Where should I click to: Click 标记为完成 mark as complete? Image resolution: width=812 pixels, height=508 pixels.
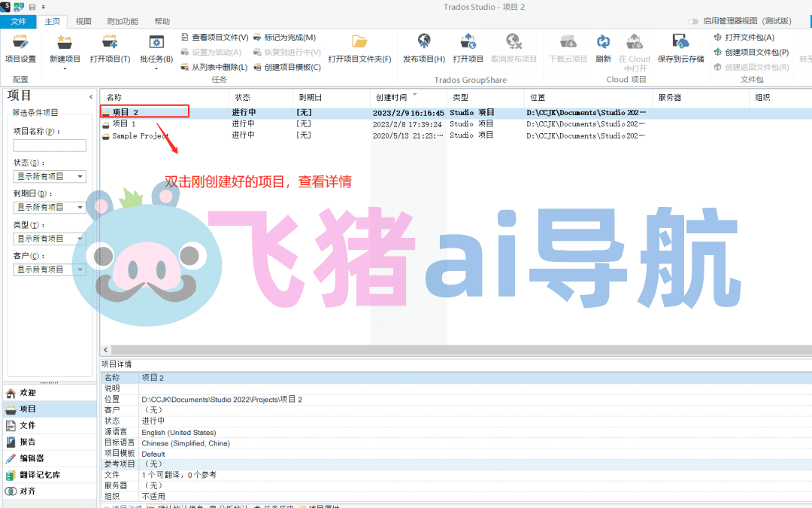284,37
